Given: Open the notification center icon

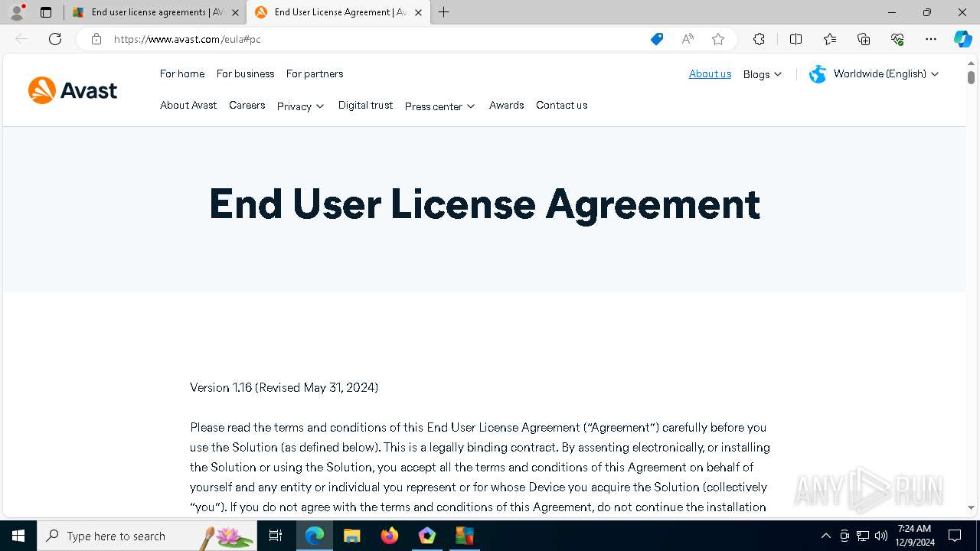Looking at the screenshot, I should point(955,536).
